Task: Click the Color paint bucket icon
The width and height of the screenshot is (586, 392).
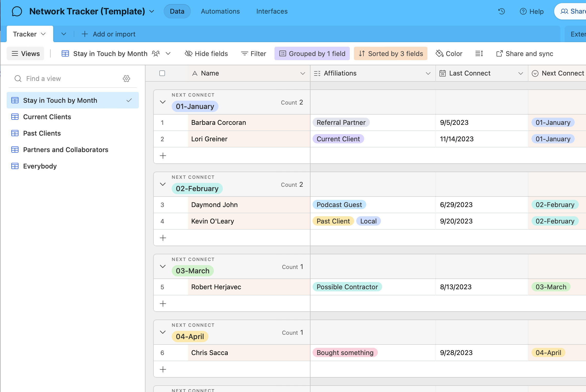Action: point(440,53)
